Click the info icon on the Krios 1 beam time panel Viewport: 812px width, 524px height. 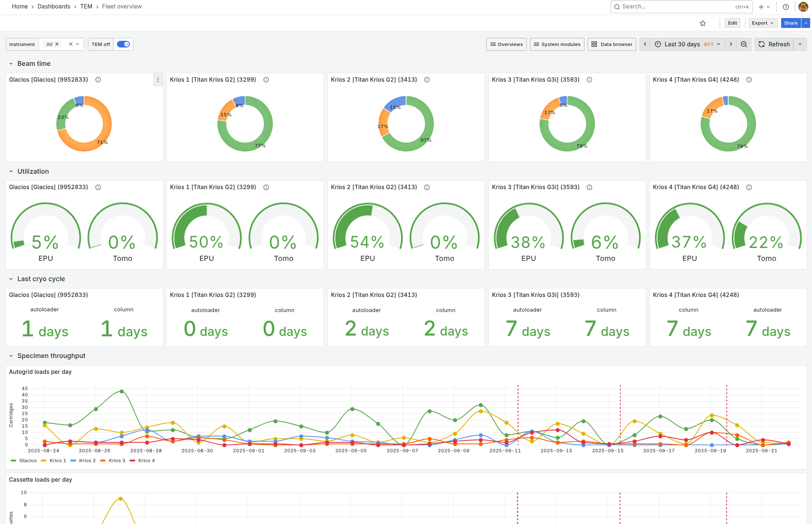pyautogui.click(x=266, y=79)
